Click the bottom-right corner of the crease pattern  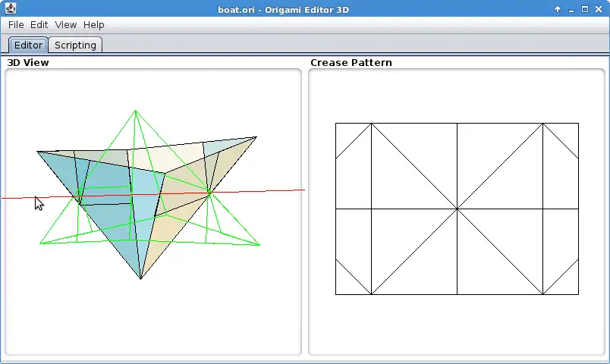coord(578,294)
